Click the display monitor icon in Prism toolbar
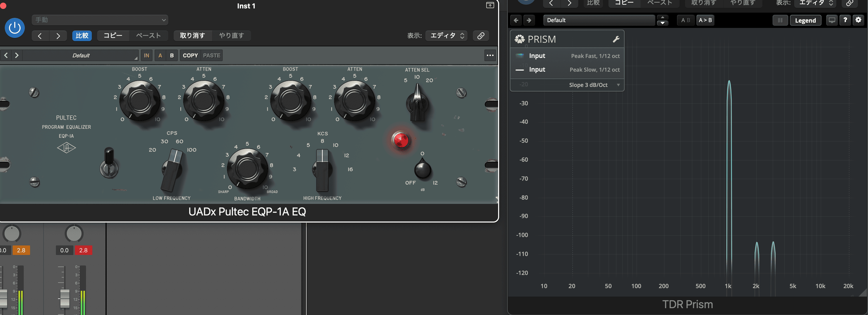868x315 pixels. pyautogui.click(x=832, y=20)
